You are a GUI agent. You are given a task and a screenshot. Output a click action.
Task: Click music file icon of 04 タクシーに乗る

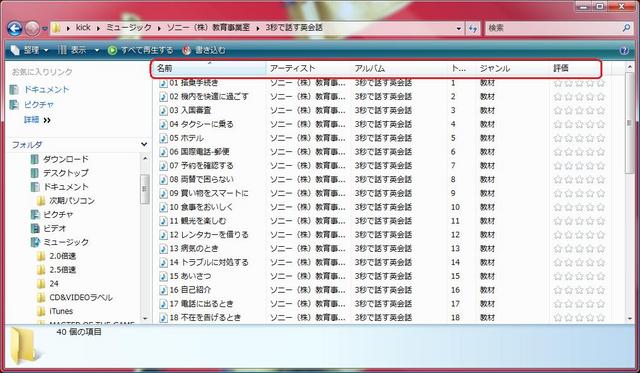tap(163, 124)
